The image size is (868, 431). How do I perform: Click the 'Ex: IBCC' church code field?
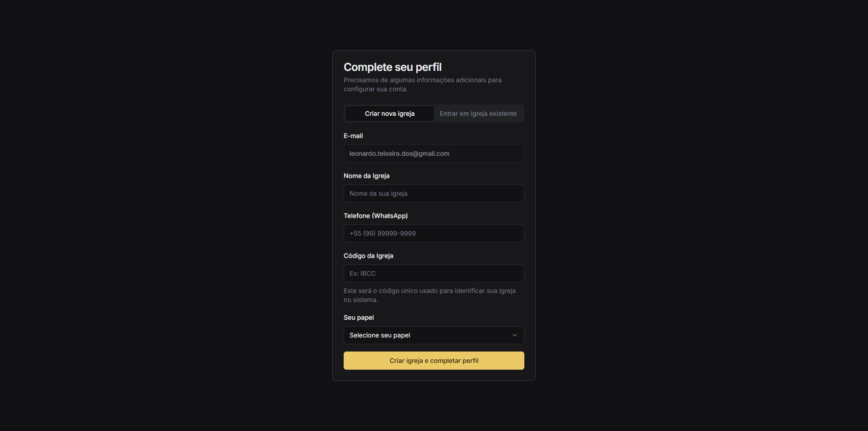[434, 273]
